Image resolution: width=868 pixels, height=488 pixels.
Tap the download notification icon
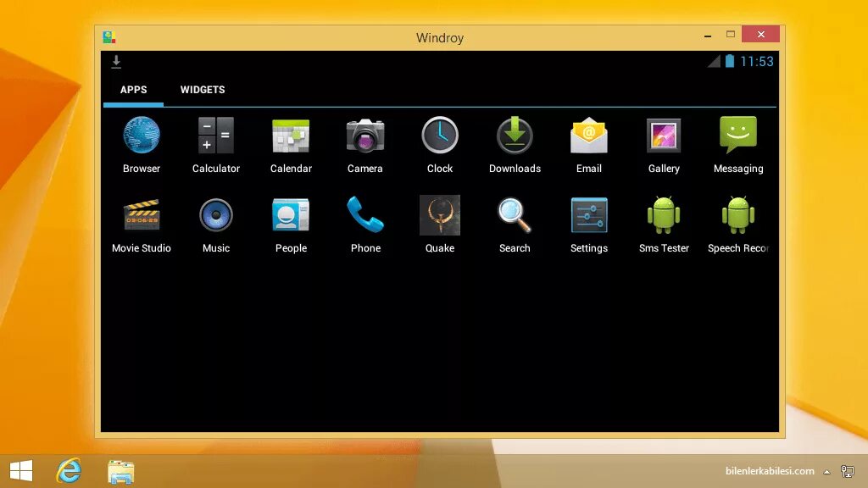[x=116, y=61]
